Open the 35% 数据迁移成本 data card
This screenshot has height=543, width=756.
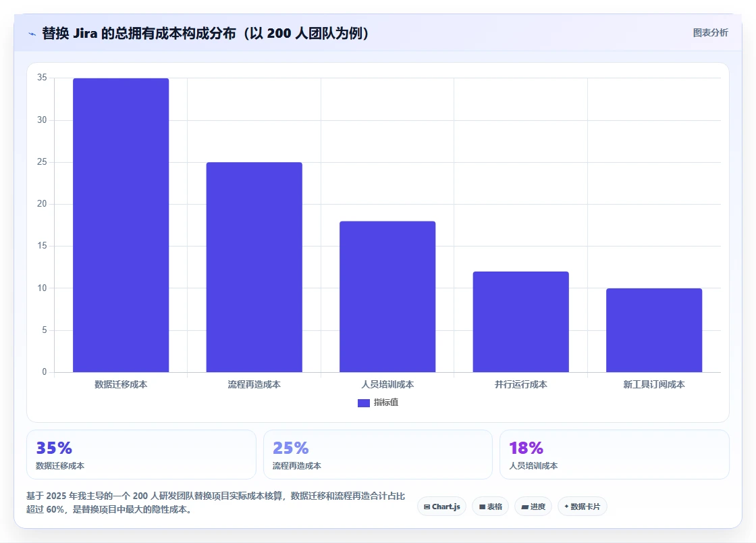[x=141, y=455]
